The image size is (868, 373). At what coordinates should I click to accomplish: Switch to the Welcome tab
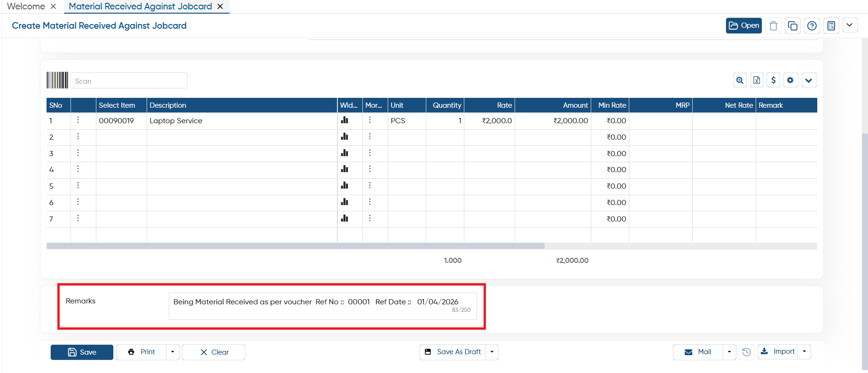[26, 6]
